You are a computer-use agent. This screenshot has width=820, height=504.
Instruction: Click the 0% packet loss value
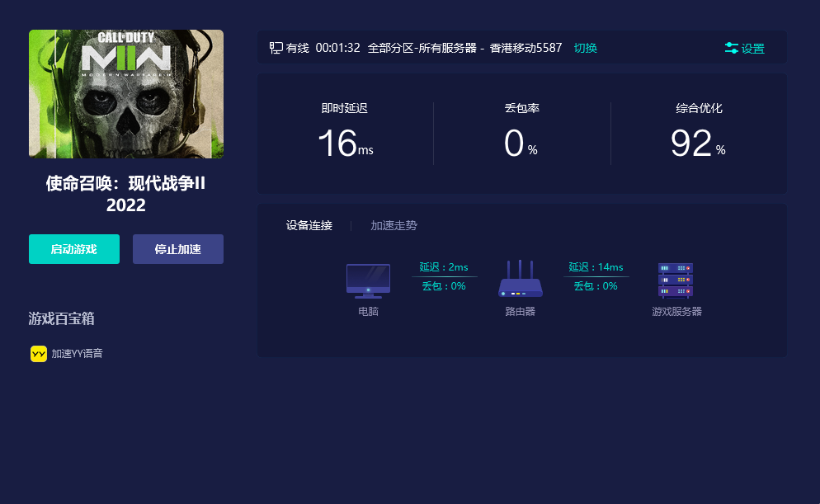click(x=521, y=144)
